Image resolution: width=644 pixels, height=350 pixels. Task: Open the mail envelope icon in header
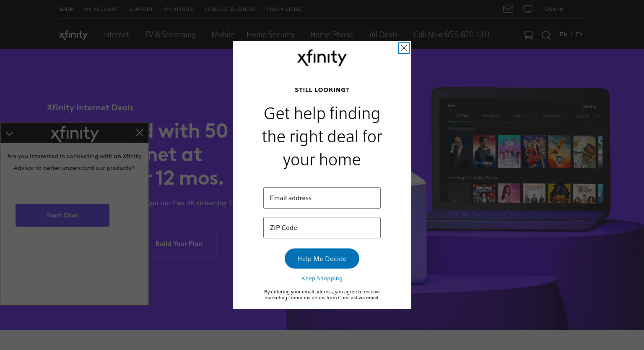point(508,9)
